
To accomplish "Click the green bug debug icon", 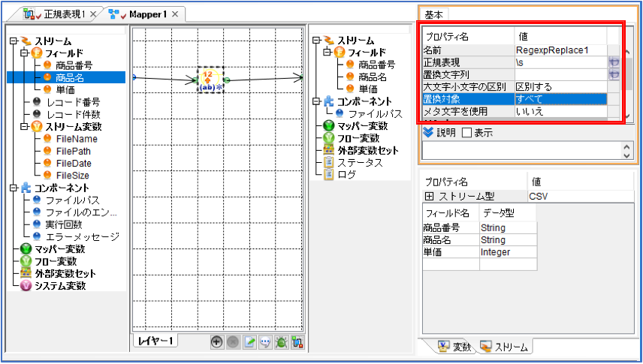I will tap(281, 342).
